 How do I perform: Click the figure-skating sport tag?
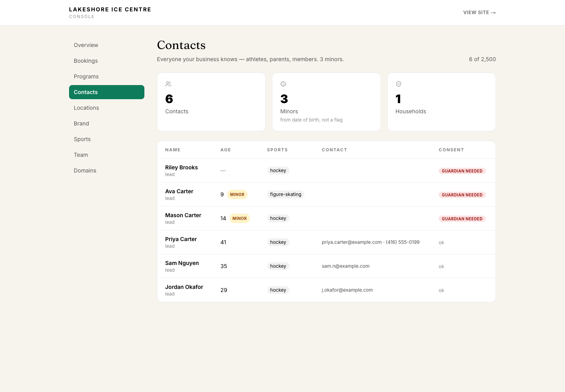(x=286, y=194)
